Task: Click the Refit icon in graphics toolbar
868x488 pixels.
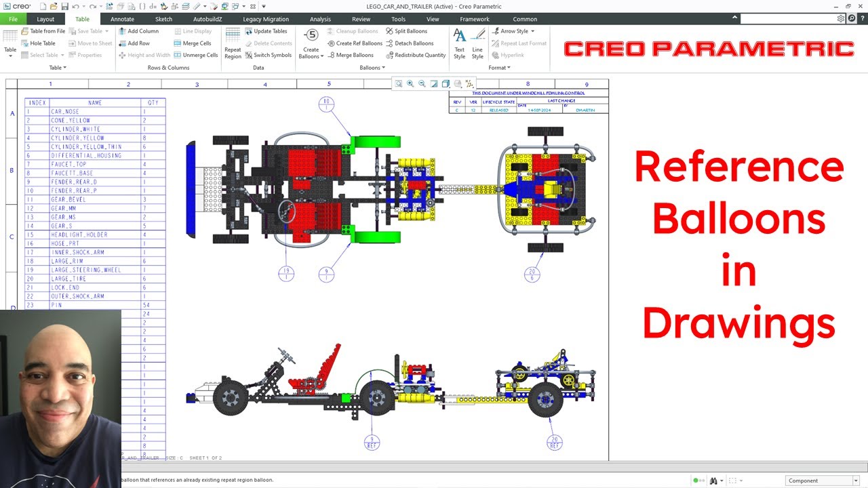Action: pyautogui.click(x=399, y=84)
